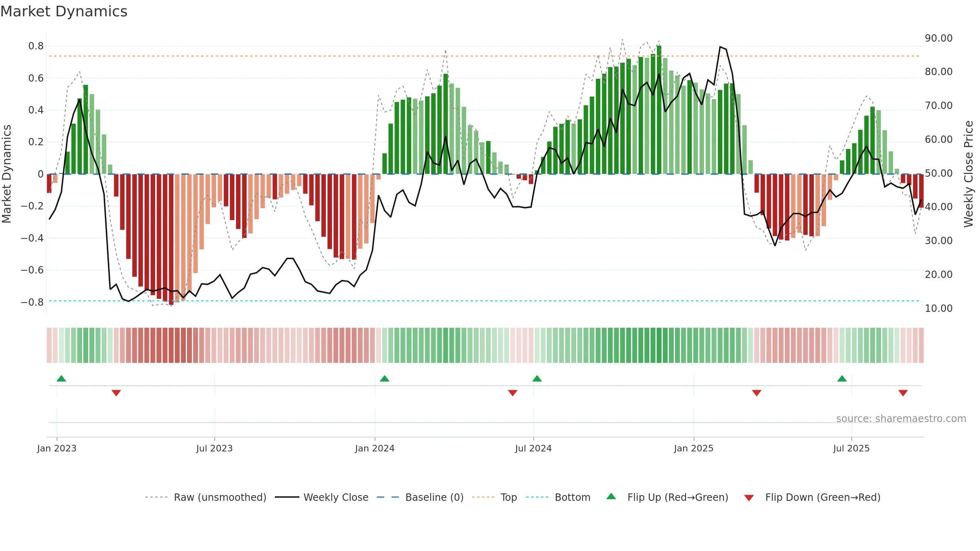Viewport: 980px width, 551px height.
Task: Click the 50.00 right axis price label
Action: (939, 173)
